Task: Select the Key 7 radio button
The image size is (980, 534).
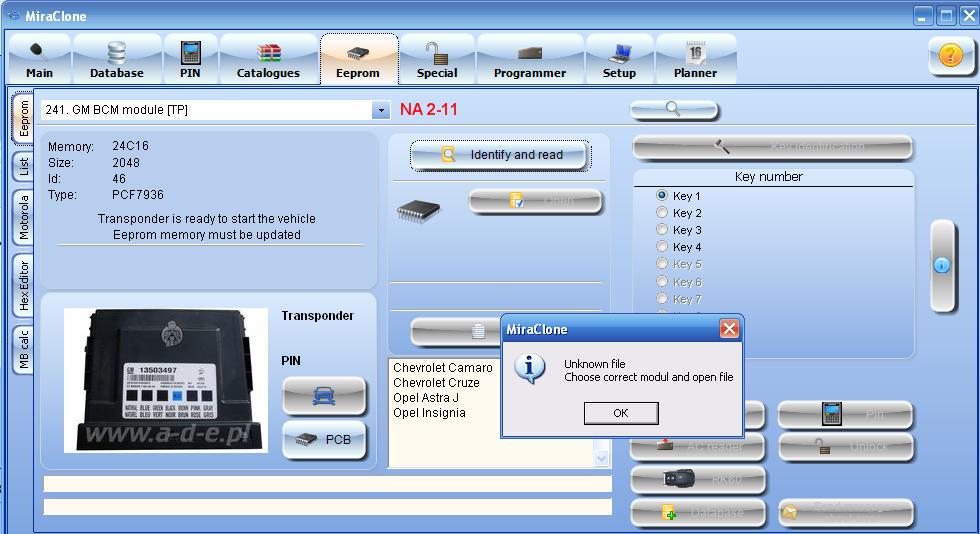Action: (x=662, y=299)
